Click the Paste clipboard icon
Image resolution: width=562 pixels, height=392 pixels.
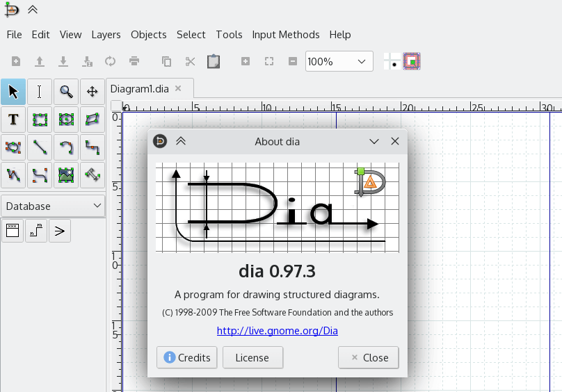pyautogui.click(x=214, y=62)
